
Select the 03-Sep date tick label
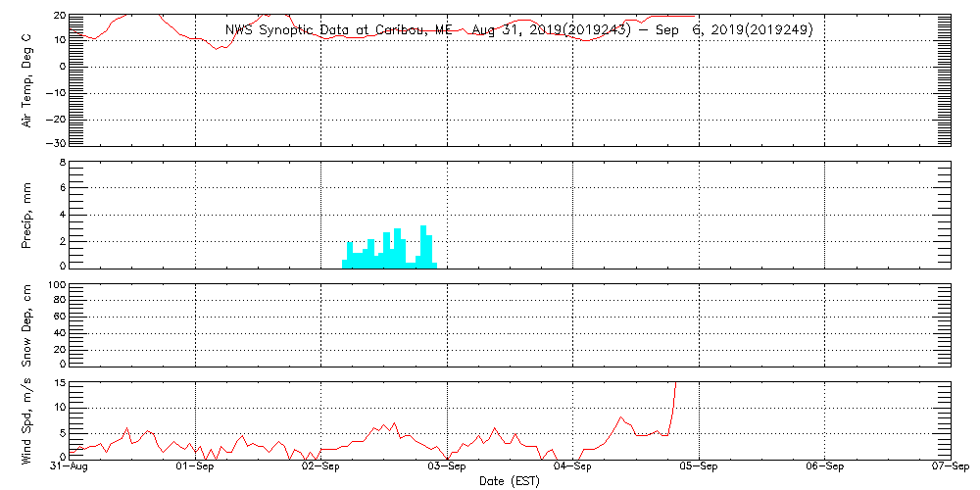tap(448, 469)
